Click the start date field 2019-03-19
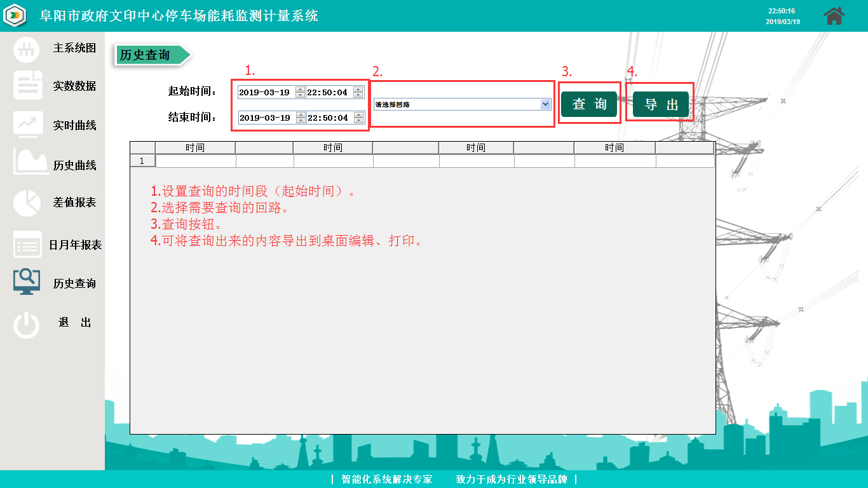The image size is (868, 488). (266, 93)
